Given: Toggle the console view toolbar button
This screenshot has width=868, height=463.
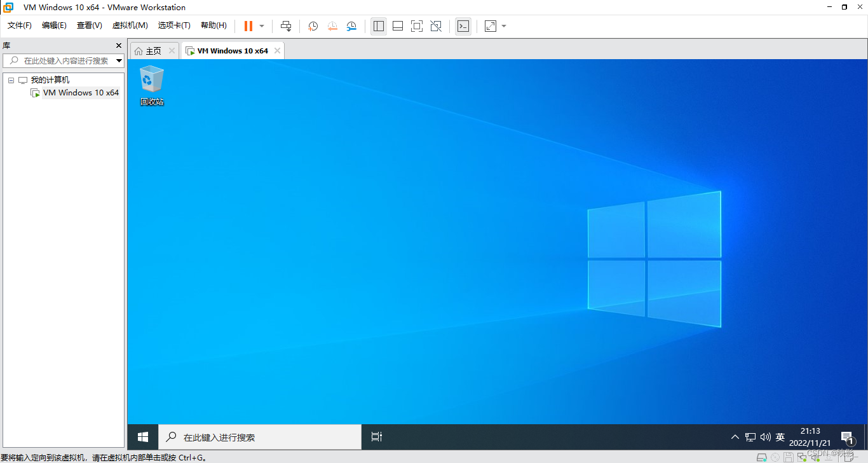Looking at the screenshot, I should (463, 26).
